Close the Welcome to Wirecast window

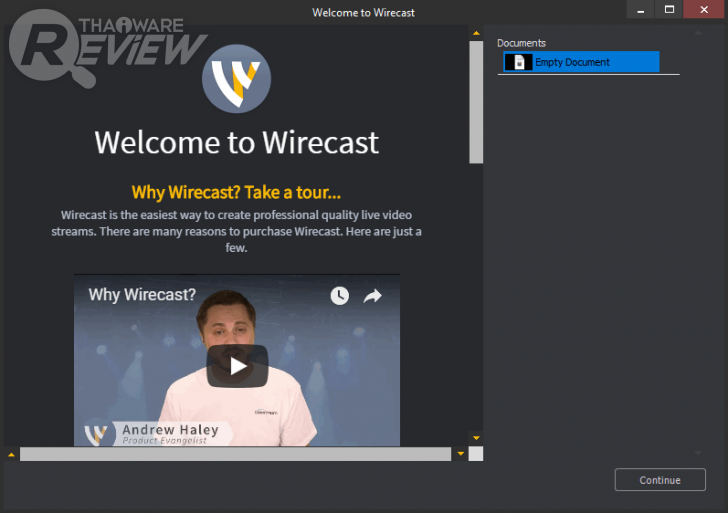(704, 9)
